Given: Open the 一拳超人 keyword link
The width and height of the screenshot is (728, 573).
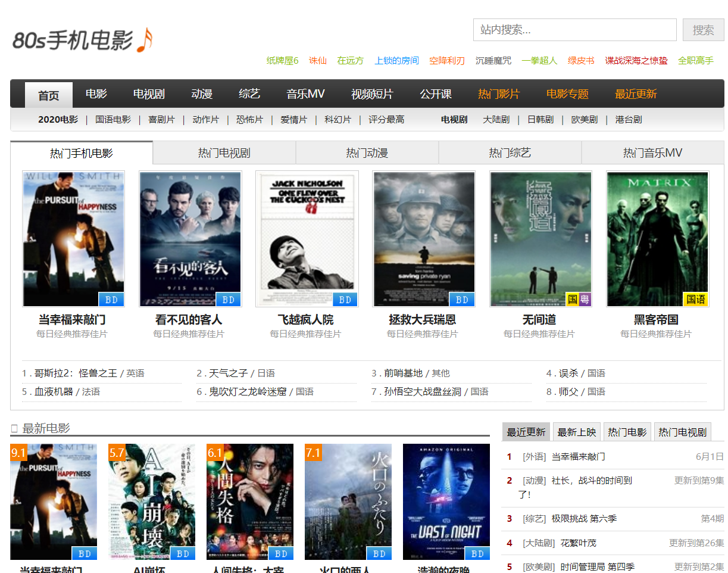Looking at the screenshot, I should [x=539, y=60].
